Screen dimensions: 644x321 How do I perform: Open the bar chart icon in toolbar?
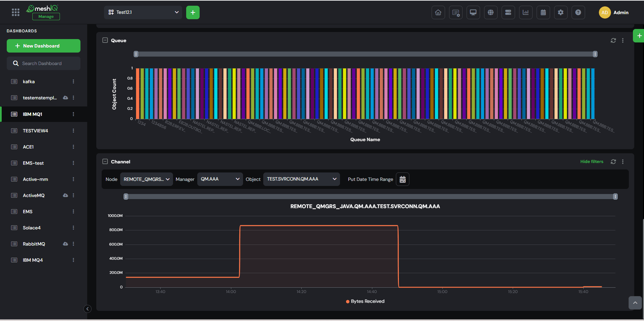(526, 12)
